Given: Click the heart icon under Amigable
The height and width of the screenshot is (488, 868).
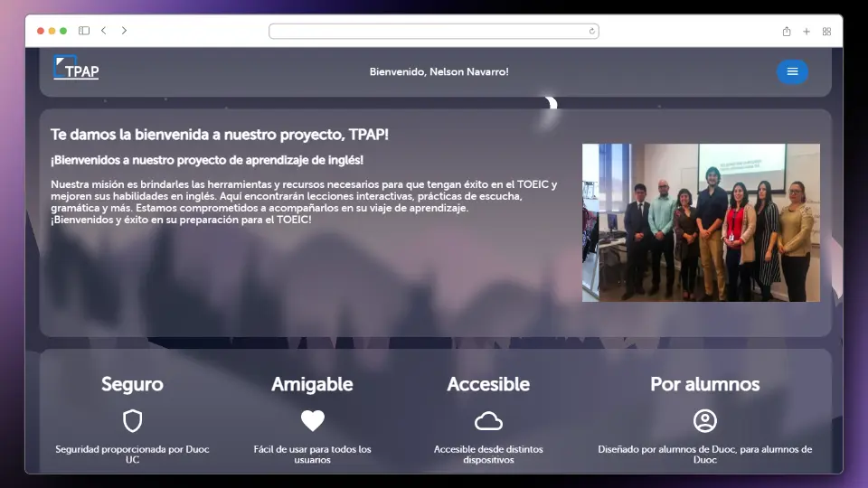Looking at the screenshot, I should click(x=312, y=421).
